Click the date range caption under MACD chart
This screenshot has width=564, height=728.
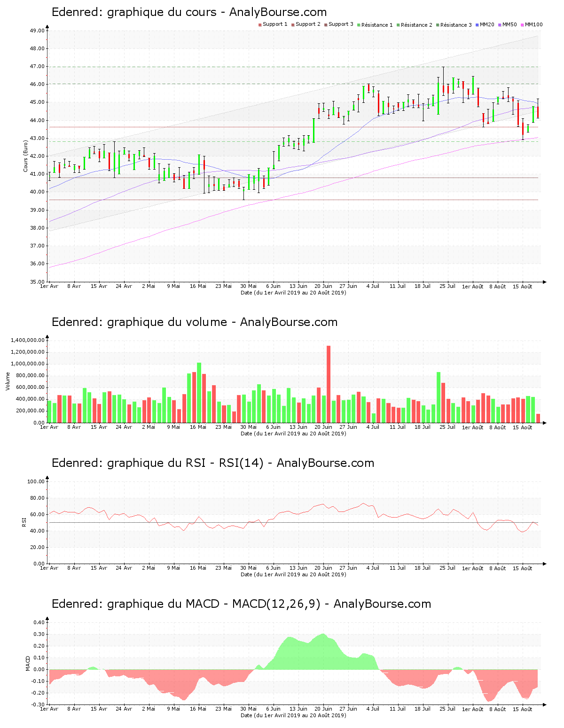tap(293, 715)
